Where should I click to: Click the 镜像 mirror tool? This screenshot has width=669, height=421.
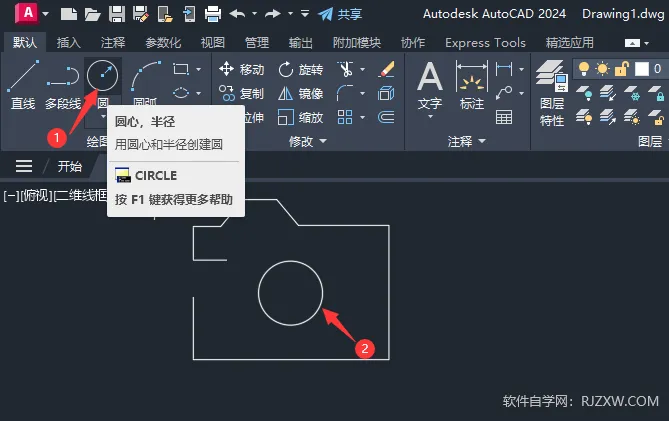click(x=300, y=93)
